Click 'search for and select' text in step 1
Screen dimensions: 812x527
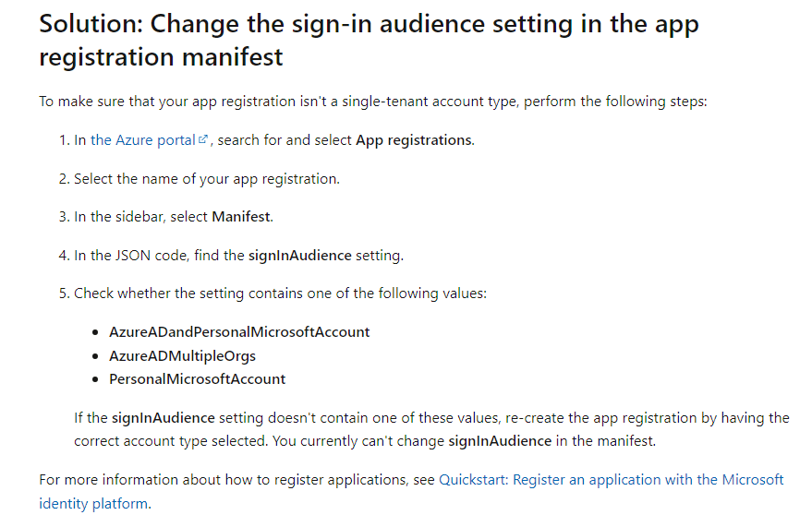(x=285, y=140)
